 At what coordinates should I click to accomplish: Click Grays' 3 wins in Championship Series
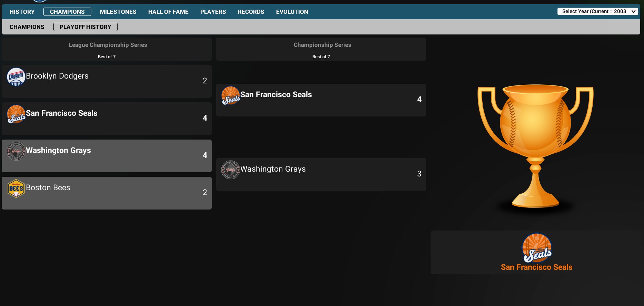point(419,174)
